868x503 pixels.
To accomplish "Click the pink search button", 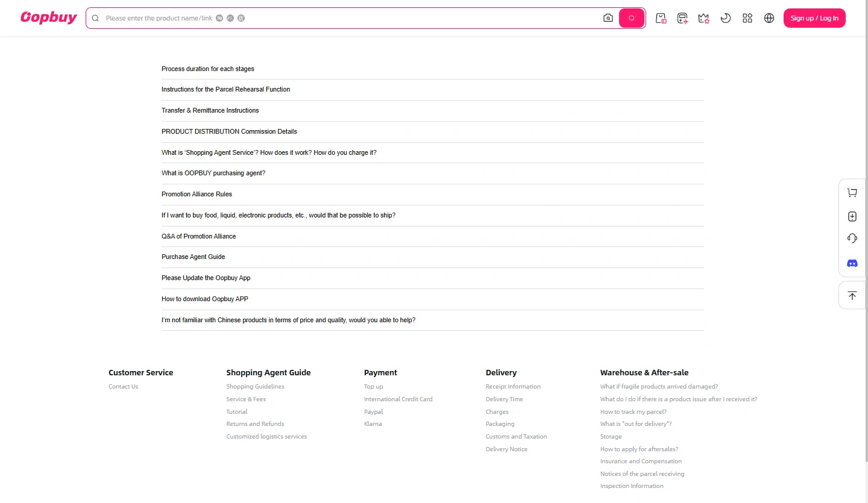I will click(632, 18).
